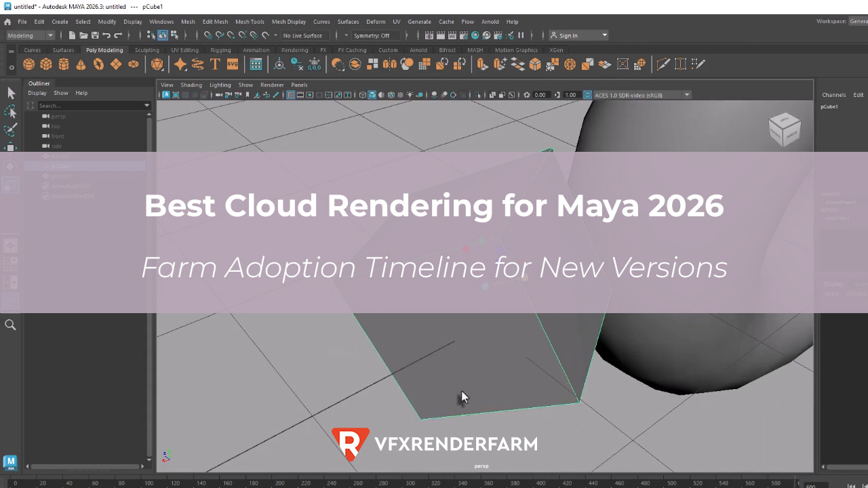Toggle Snap to points magnet icon
Viewport: 868px width, 488px height.
point(231,35)
